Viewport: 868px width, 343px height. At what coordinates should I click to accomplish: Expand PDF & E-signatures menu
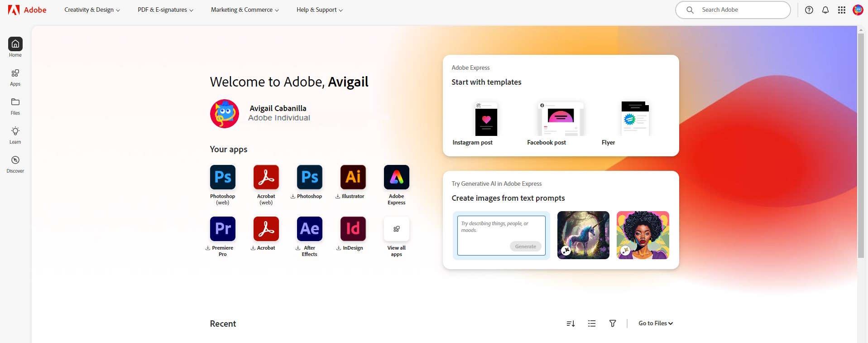[x=165, y=10]
